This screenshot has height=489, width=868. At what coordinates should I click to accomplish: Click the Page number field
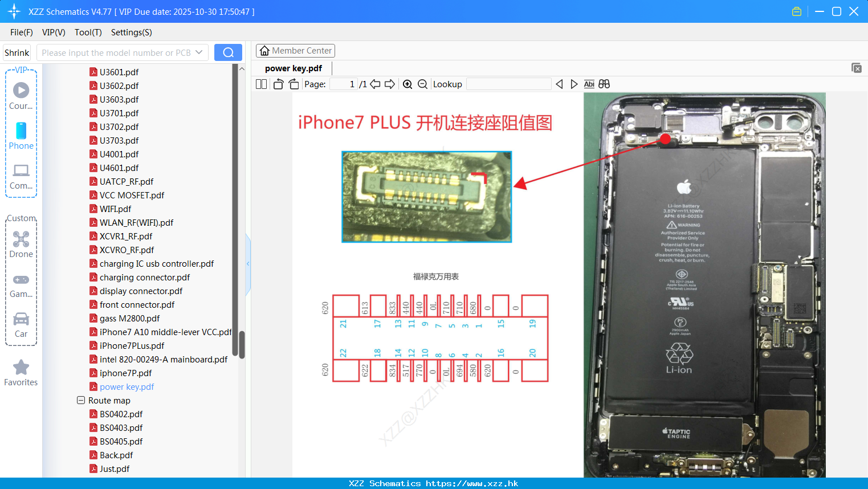(x=344, y=84)
